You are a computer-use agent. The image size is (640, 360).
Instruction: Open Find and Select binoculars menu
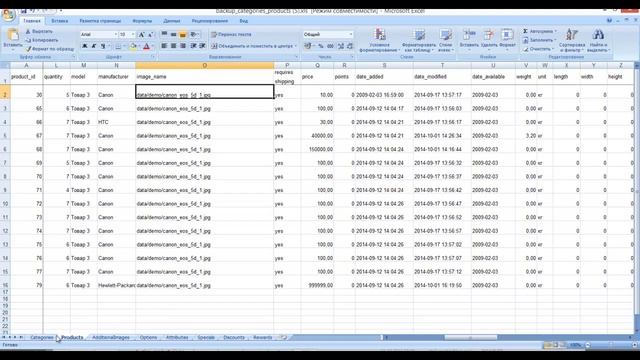click(598, 40)
